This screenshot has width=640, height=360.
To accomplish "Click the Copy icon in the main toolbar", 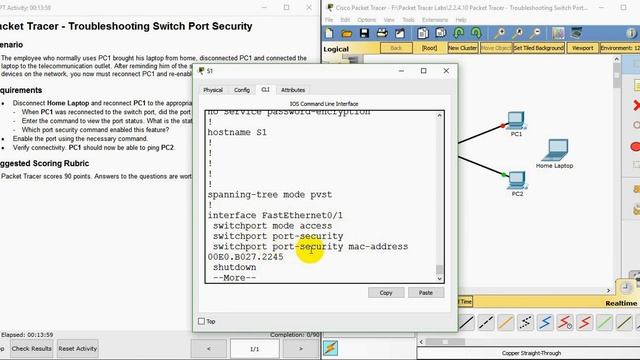I will pyautogui.click(x=423, y=33).
